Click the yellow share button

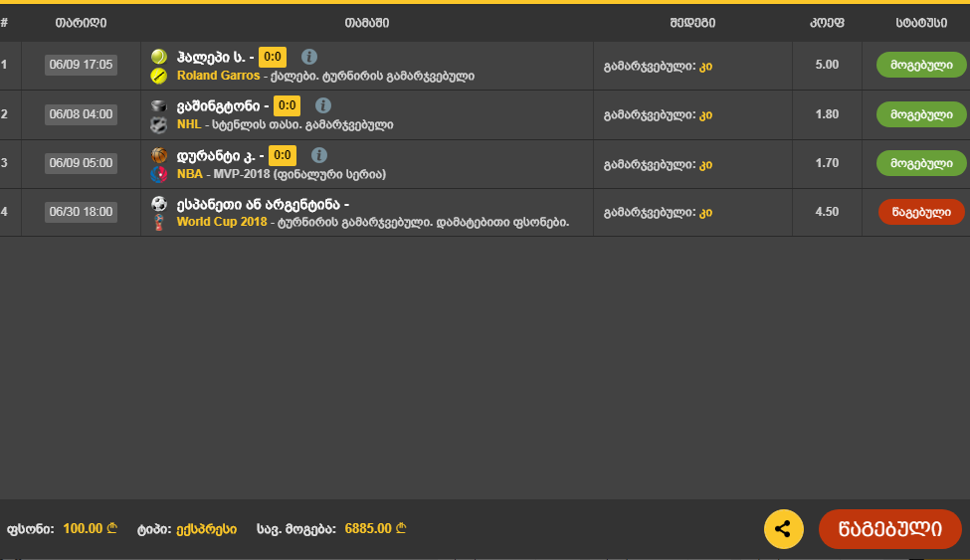tap(784, 529)
